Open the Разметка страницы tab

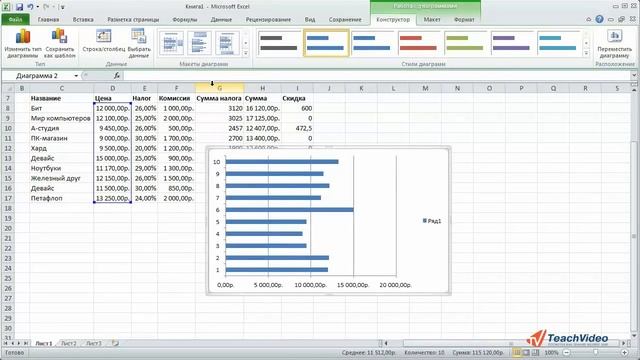133,19
